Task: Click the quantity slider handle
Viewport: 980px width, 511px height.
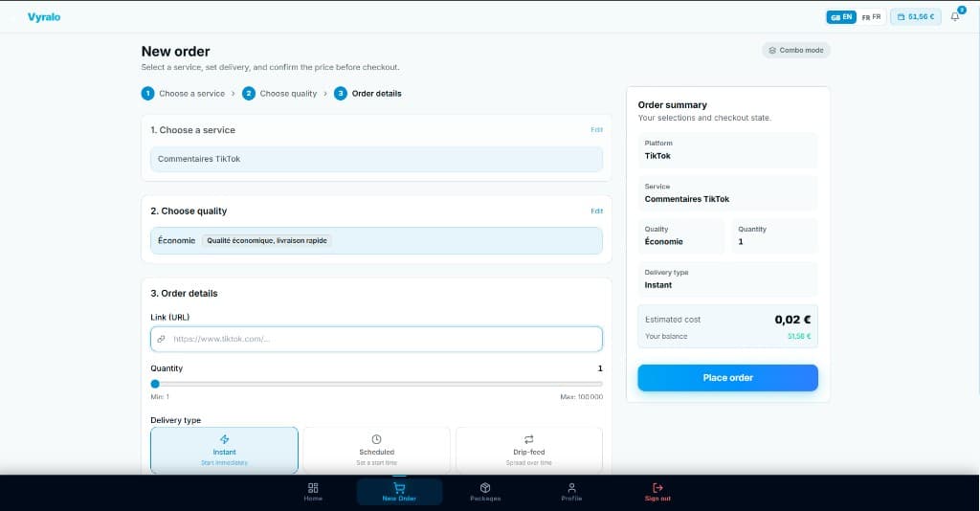Action: (155, 384)
